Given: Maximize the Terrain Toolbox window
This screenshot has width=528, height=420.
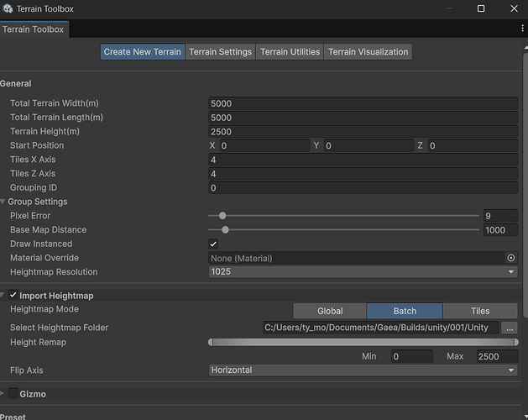Looking at the screenshot, I should (x=481, y=8).
